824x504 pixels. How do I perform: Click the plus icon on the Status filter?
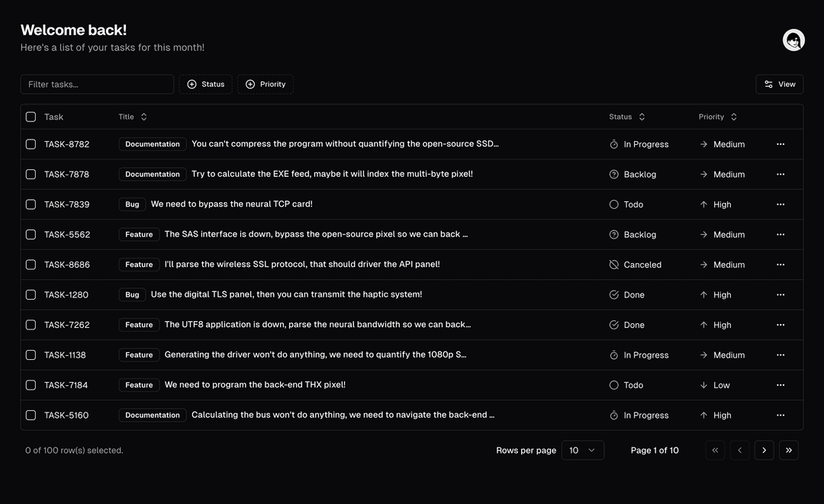click(x=192, y=84)
